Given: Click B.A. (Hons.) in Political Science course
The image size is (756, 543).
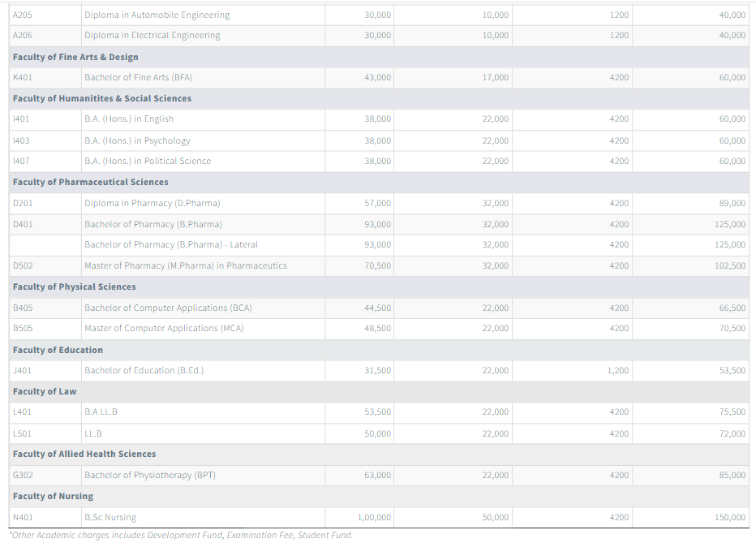Looking at the screenshot, I should [148, 161].
